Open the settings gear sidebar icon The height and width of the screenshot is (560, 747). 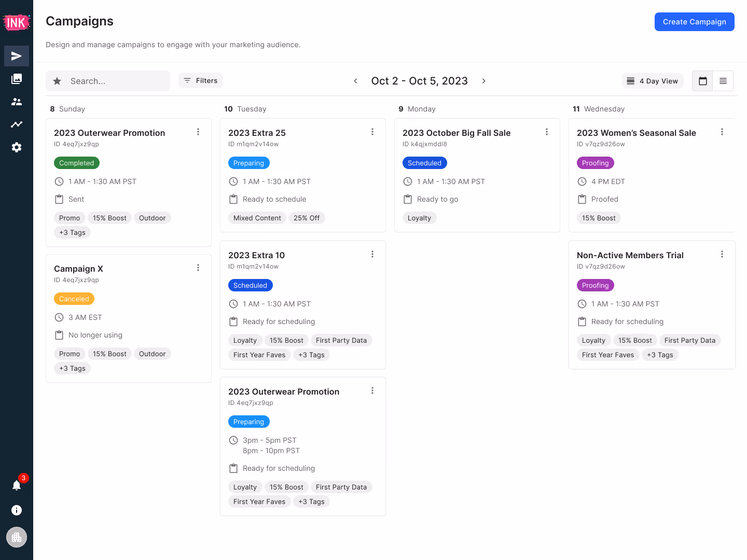coord(17,147)
